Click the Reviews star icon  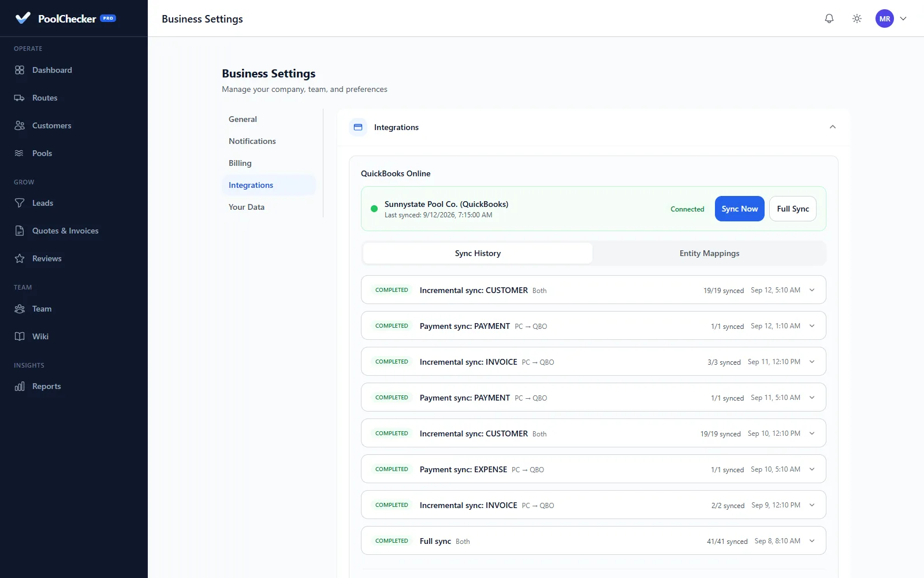pos(20,258)
